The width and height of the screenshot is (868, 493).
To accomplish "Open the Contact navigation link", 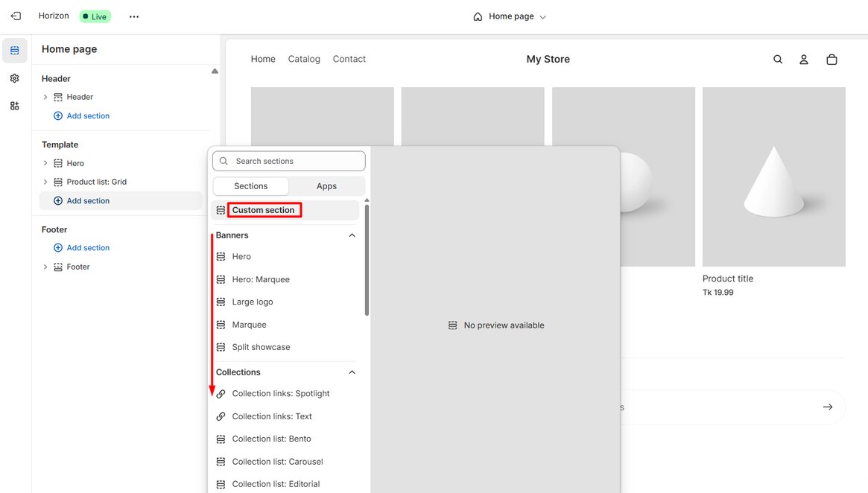I will click(349, 59).
